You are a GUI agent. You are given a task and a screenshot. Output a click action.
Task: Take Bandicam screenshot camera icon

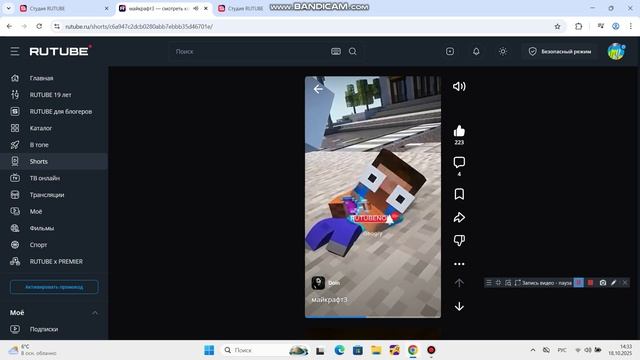[x=602, y=282]
